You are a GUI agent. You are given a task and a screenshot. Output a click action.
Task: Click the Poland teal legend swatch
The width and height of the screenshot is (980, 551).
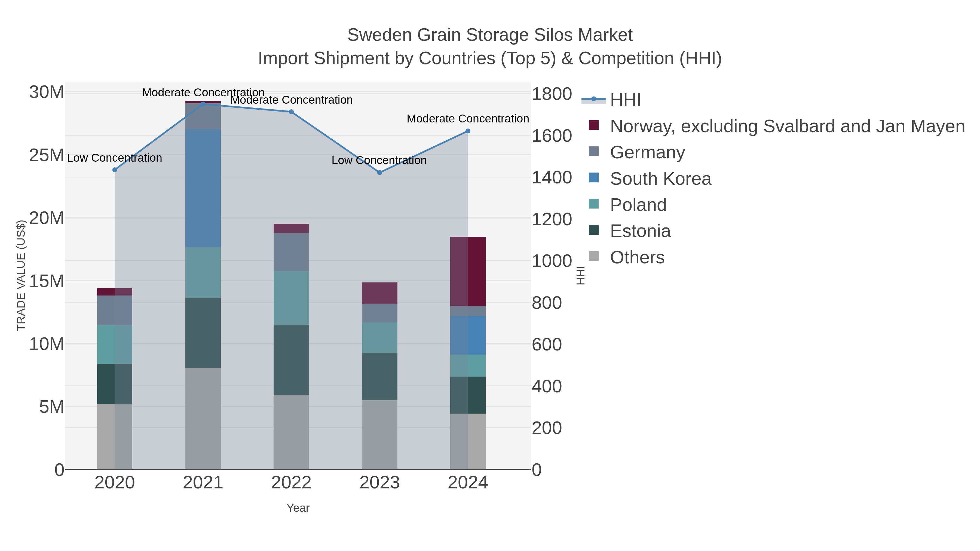pos(593,204)
